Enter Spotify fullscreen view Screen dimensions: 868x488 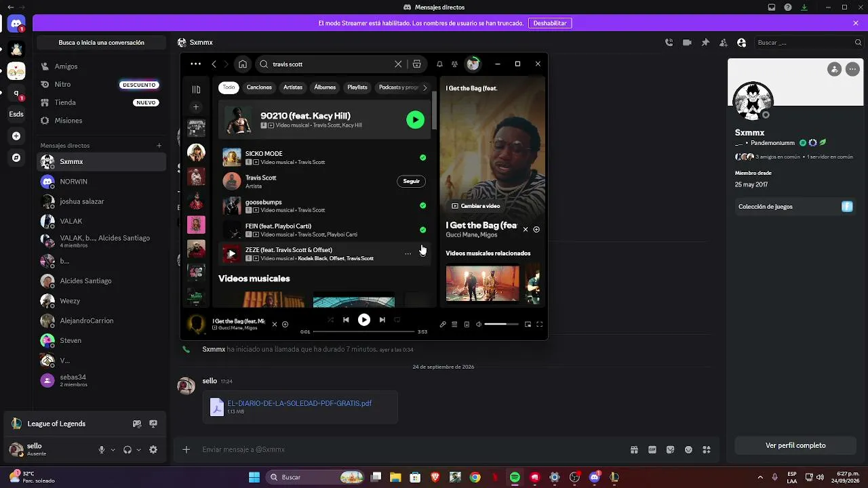coord(539,324)
